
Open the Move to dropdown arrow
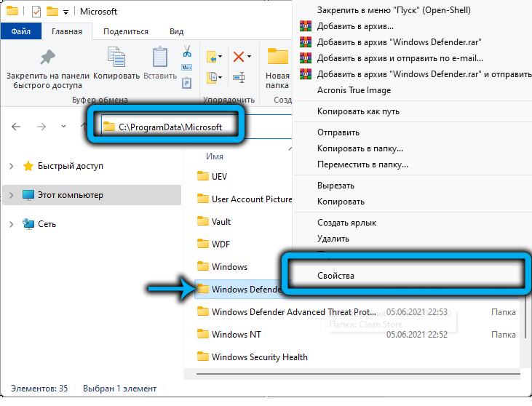(x=220, y=56)
